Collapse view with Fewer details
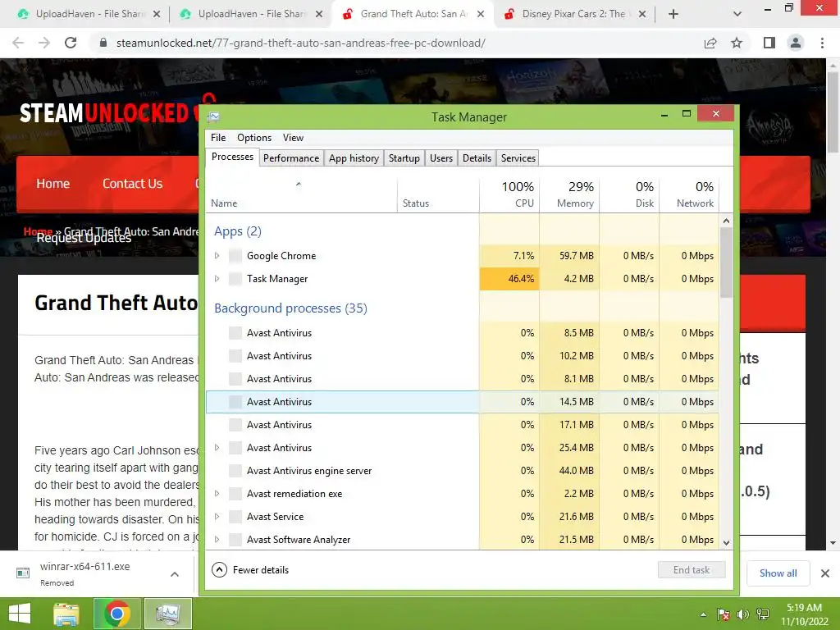Screen dimensions: 840x630 tap(250, 570)
